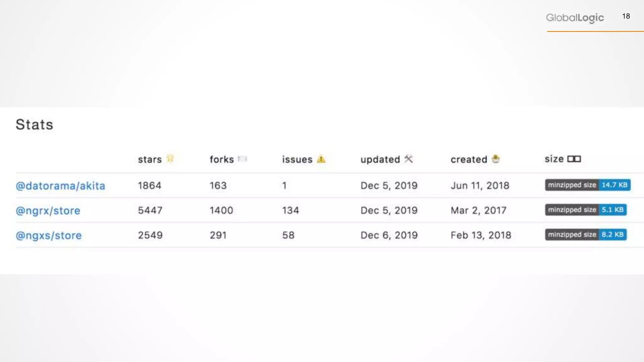Open the @datorama/akita link
Screen dimensions: 644x362
(x=60, y=186)
